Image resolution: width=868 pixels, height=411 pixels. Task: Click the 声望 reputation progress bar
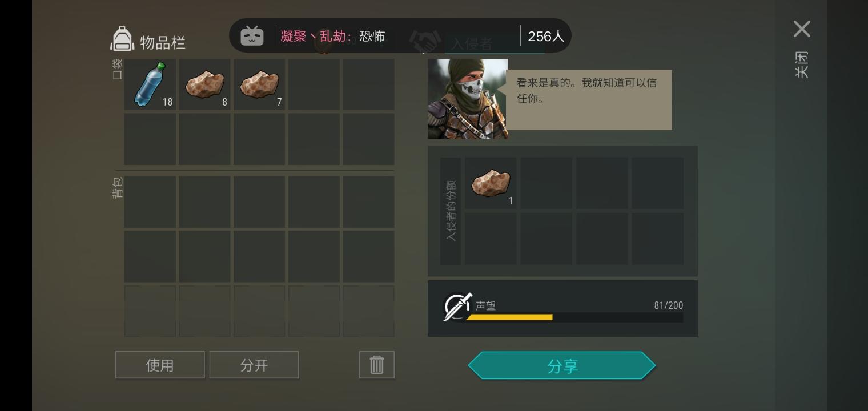pos(574,317)
